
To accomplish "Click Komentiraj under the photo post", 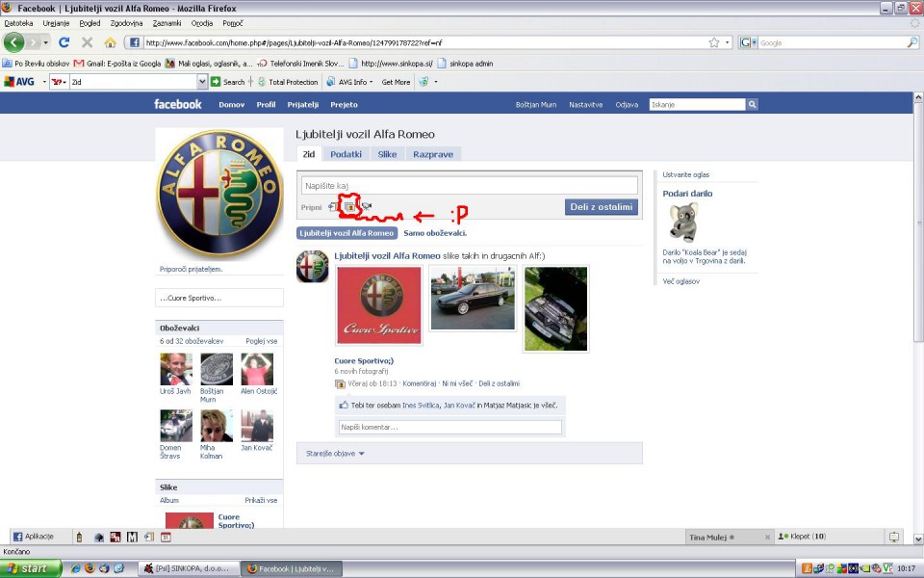I will (419, 383).
